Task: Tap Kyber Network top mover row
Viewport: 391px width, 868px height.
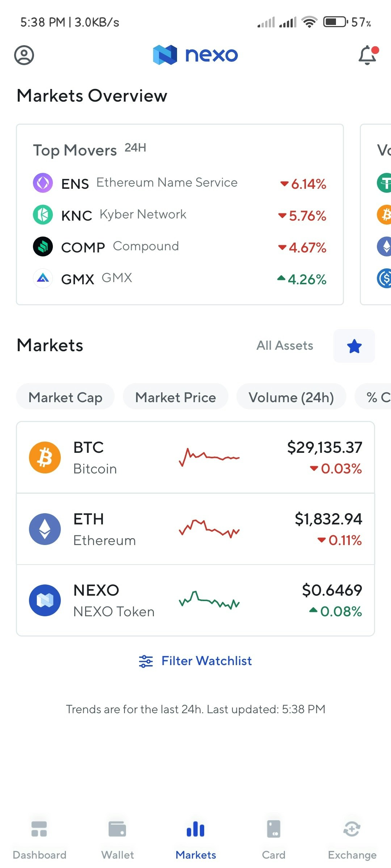Action: (180, 215)
